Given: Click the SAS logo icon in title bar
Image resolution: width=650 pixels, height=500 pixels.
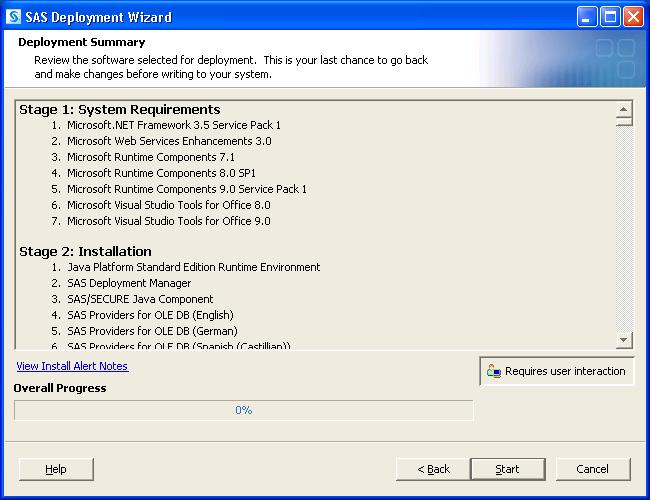Looking at the screenshot, I should point(13,17).
